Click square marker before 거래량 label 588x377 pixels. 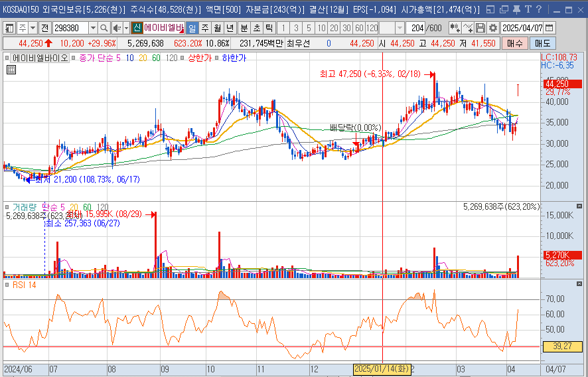(x=7, y=207)
